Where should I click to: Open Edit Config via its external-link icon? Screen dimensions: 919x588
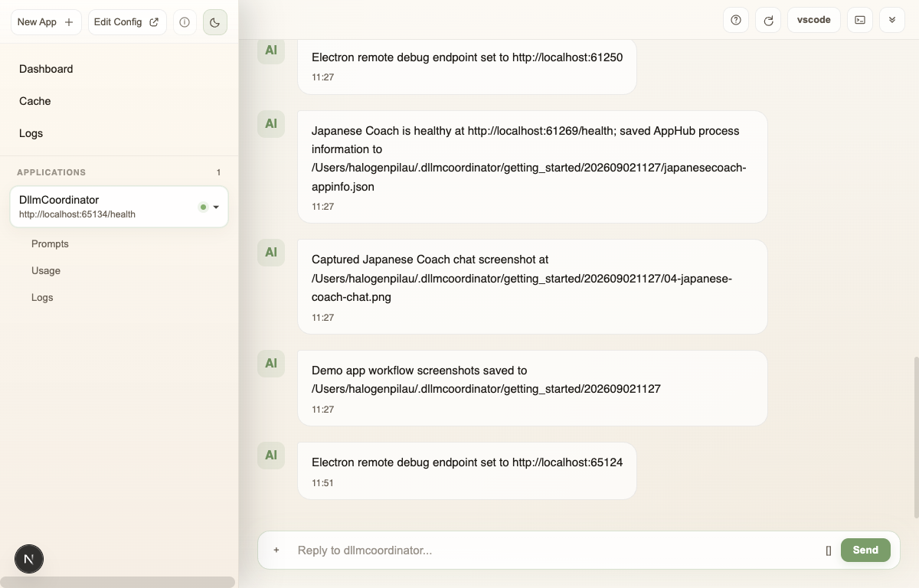pos(154,22)
